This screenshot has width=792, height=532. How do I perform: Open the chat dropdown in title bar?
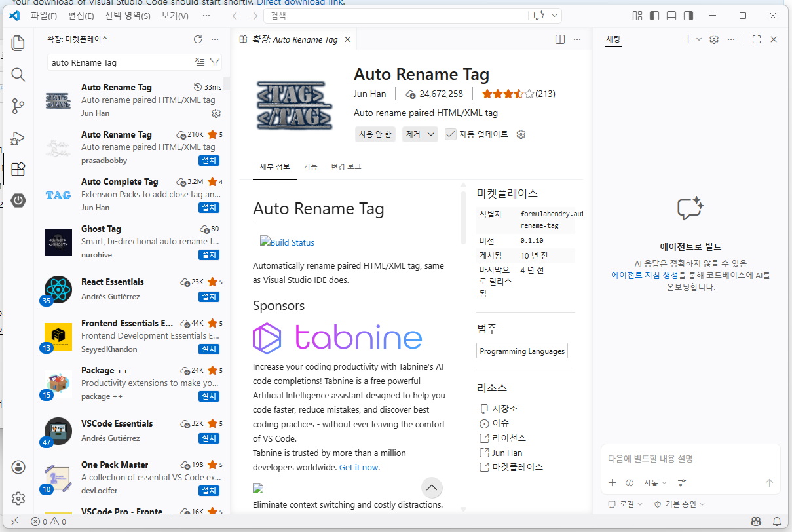click(556, 16)
